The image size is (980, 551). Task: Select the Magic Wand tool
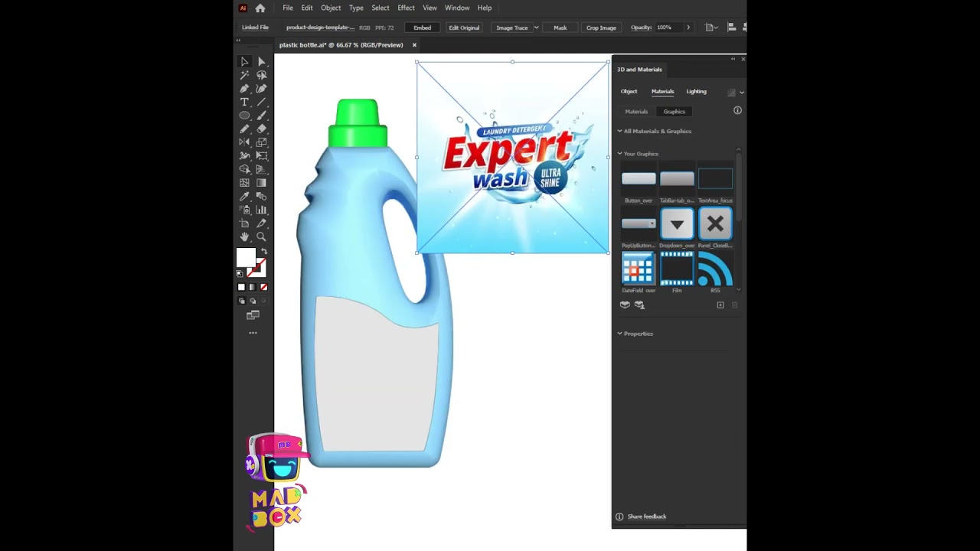[x=244, y=75]
